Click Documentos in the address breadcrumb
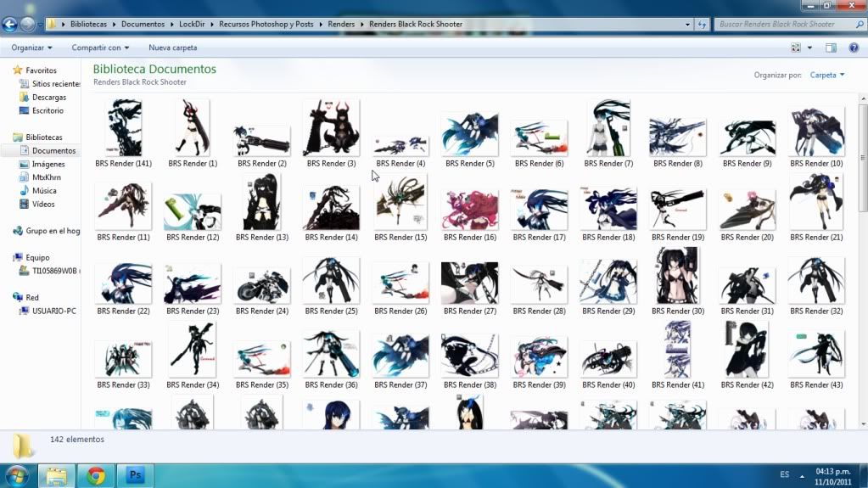This screenshot has width=868, height=488. 143,25
